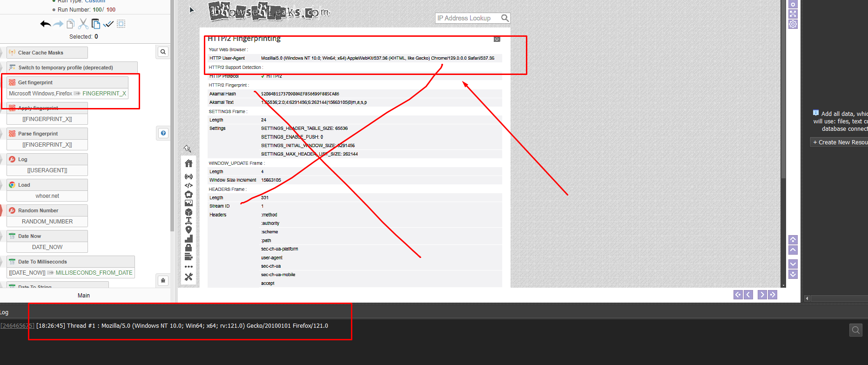This screenshot has height=365, width=868.
Task: Click the checkmark icon in the scenario toolbar
Action: (108, 24)
